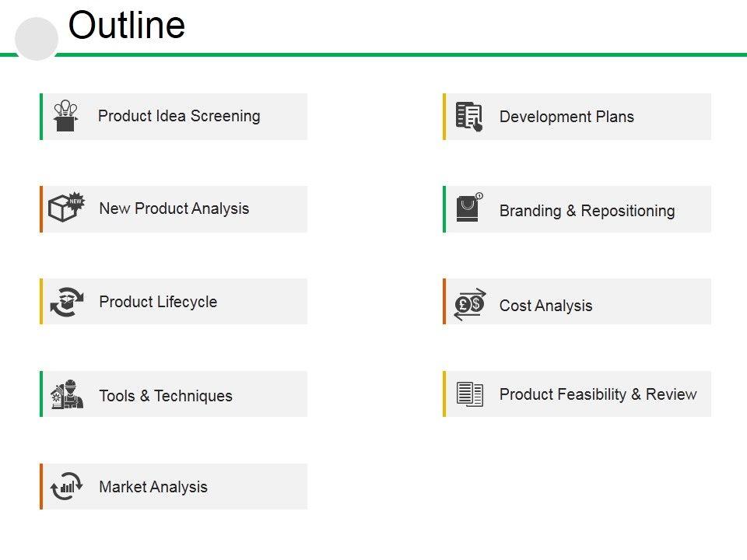Click the feasibility review document icon

[x=470, y=394]
